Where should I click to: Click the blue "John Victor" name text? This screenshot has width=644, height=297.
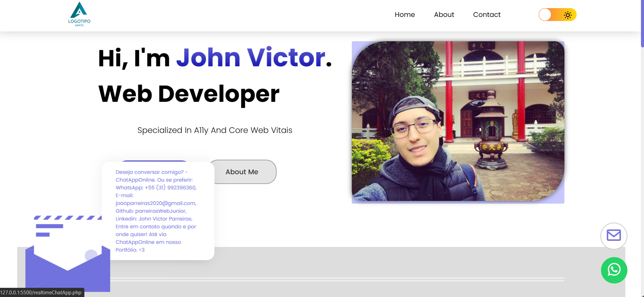251,58
